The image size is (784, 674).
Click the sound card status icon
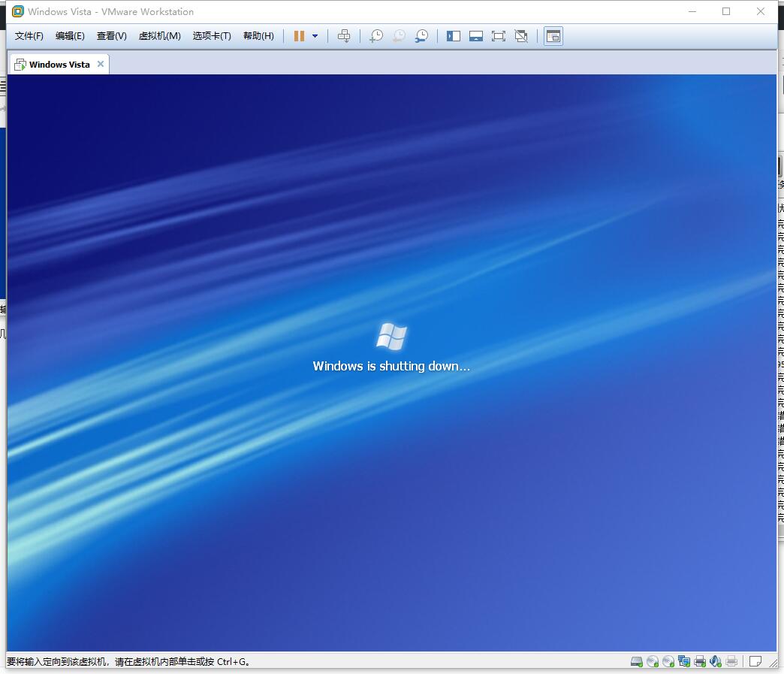pos(716,661)
